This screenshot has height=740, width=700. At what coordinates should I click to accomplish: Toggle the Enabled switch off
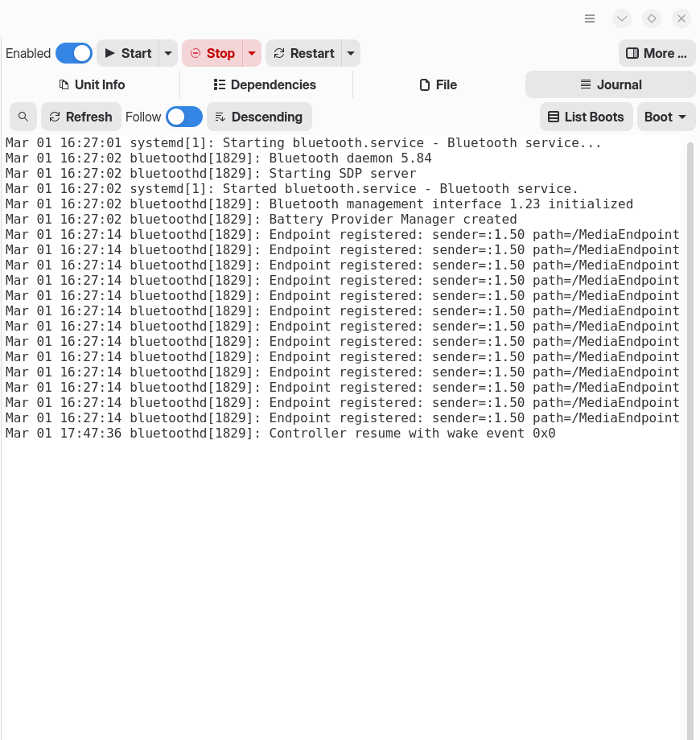pos(74,53)
